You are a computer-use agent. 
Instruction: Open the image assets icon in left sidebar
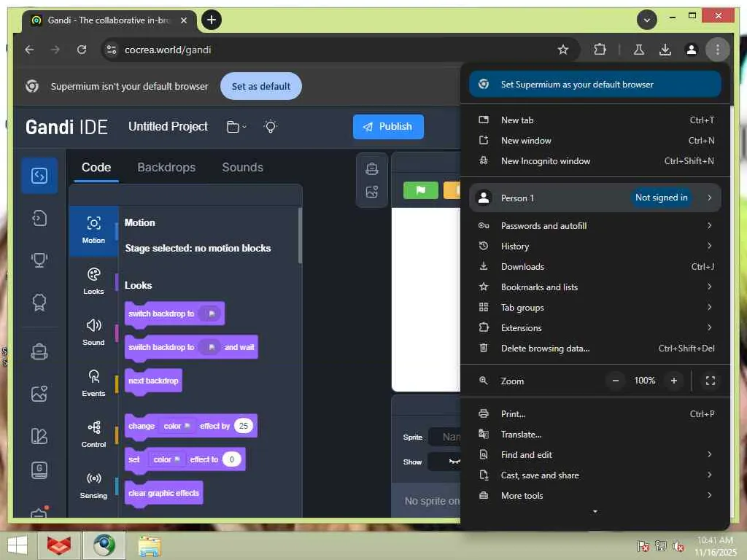39,394
